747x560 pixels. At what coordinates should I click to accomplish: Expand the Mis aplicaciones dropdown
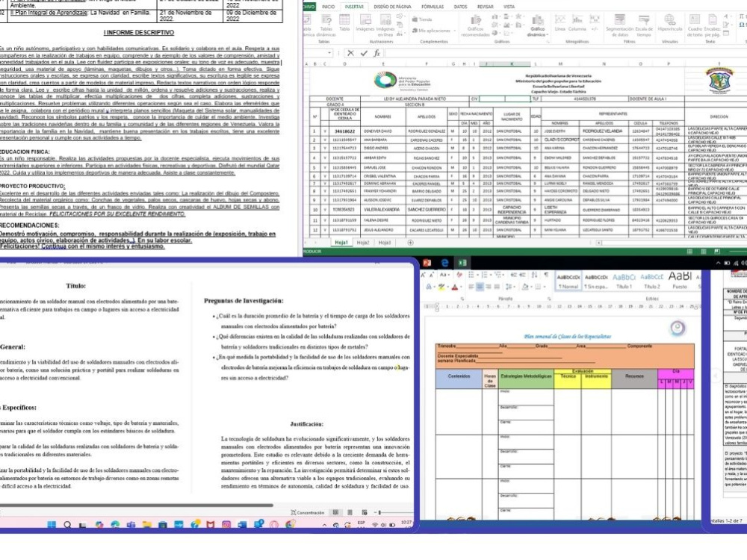[433, 31]
